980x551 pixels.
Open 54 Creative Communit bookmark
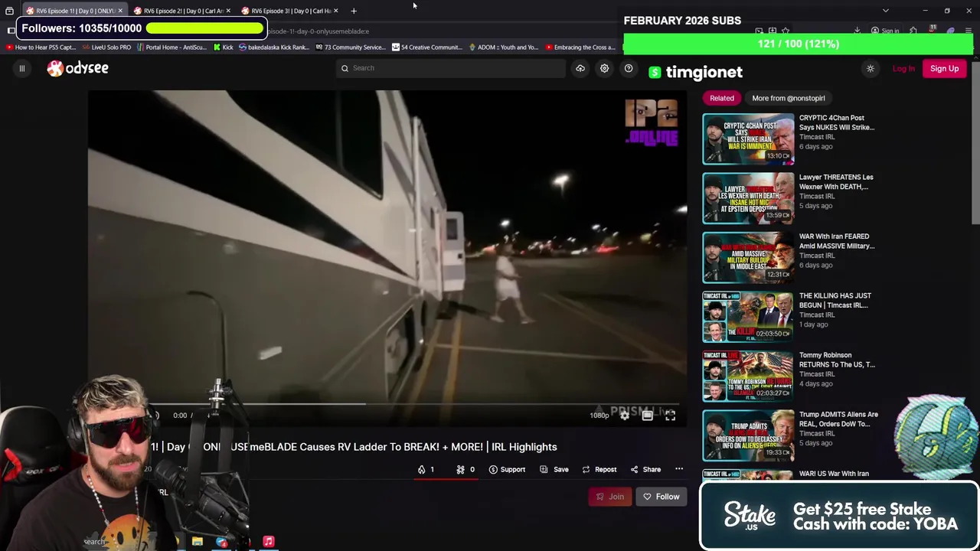click(x=426, y=47)
